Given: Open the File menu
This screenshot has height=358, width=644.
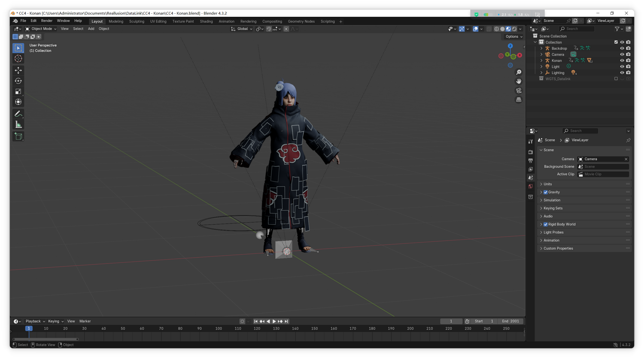Looking at the screenshot, I should tap(23, 21).
